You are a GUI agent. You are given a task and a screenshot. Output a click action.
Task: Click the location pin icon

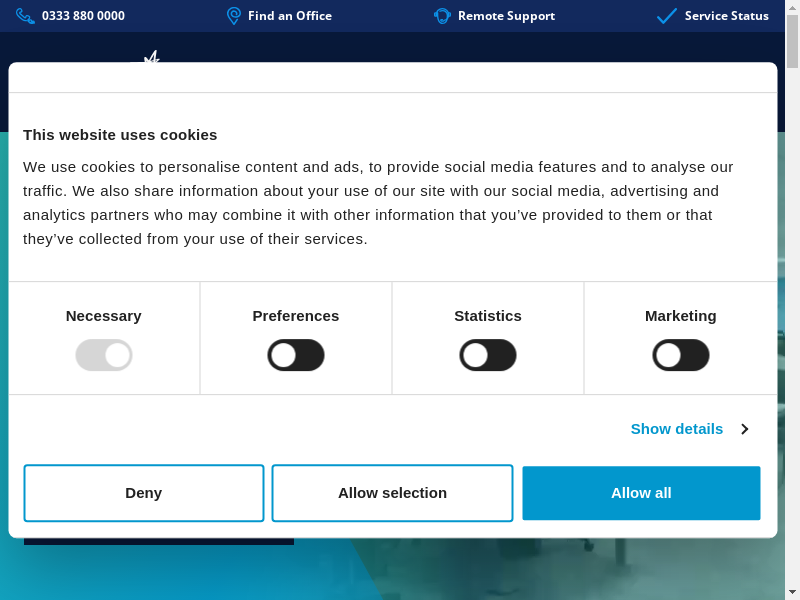tap(234, 16)
